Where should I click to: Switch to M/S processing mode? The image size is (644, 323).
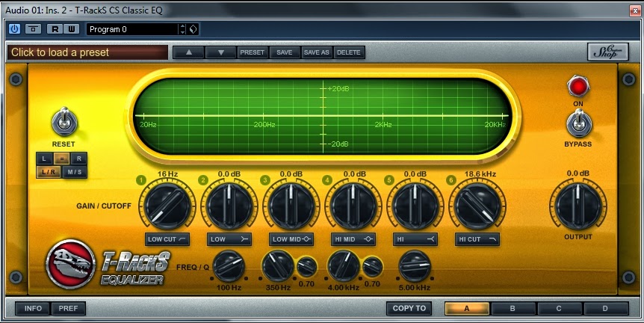coord(75,172)
